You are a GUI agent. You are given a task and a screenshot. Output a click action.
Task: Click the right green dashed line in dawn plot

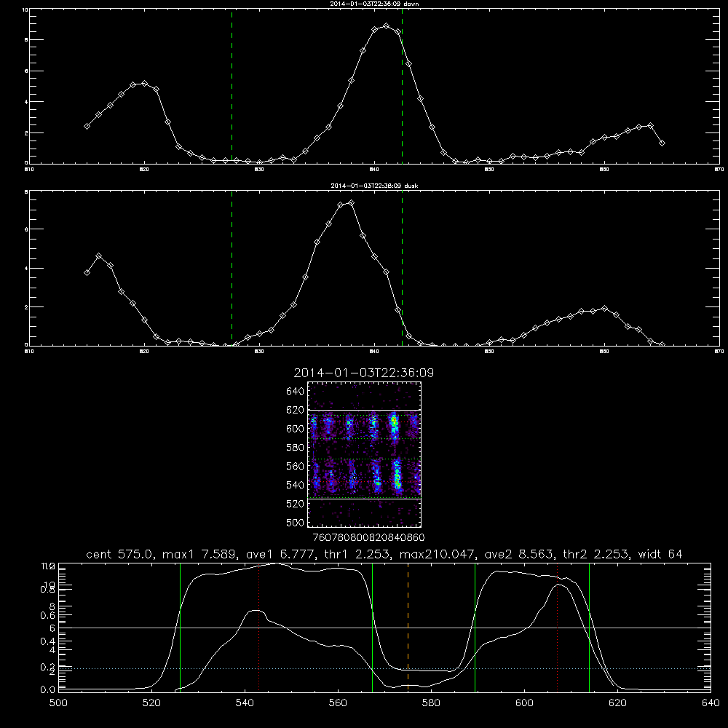[x=402, y=87]
